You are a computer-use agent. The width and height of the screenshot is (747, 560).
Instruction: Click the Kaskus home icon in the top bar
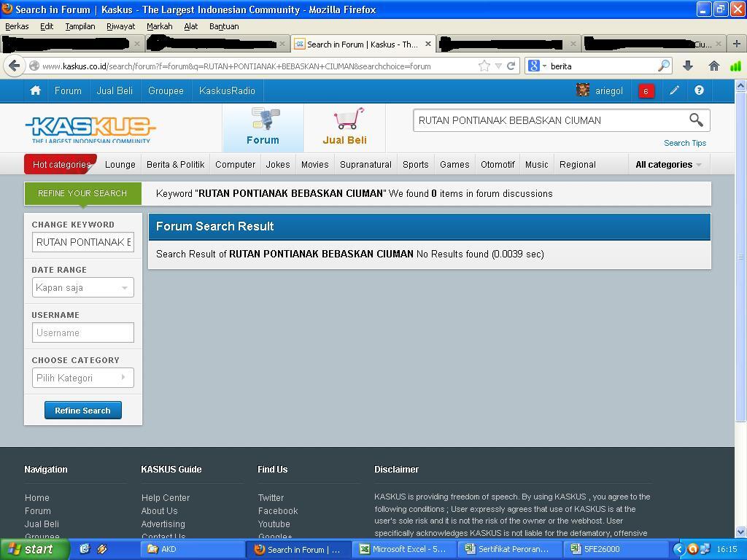[35, 90]
